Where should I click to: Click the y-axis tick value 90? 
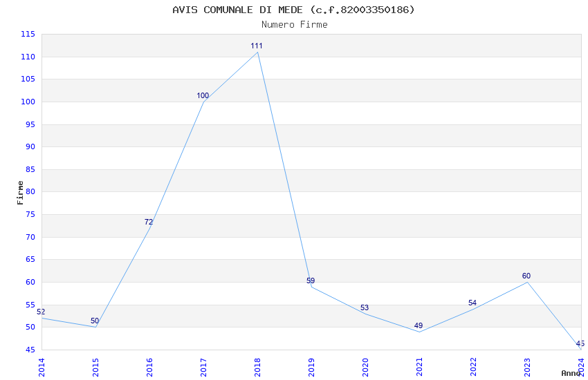click(30, 146)
